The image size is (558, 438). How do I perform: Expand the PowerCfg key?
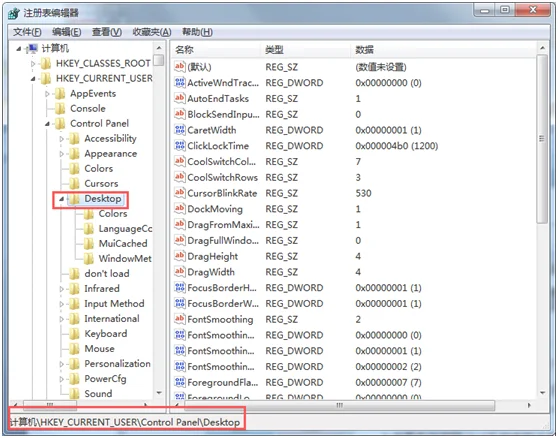[62, 379]
